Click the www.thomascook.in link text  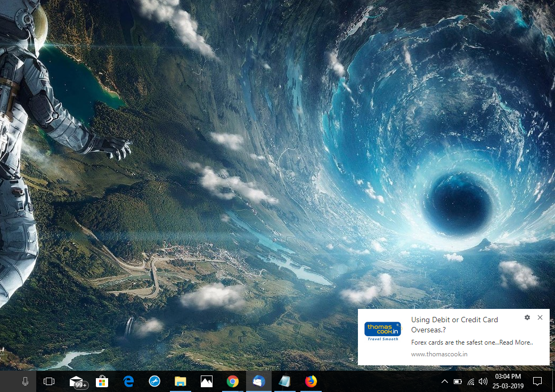(439, 354)
